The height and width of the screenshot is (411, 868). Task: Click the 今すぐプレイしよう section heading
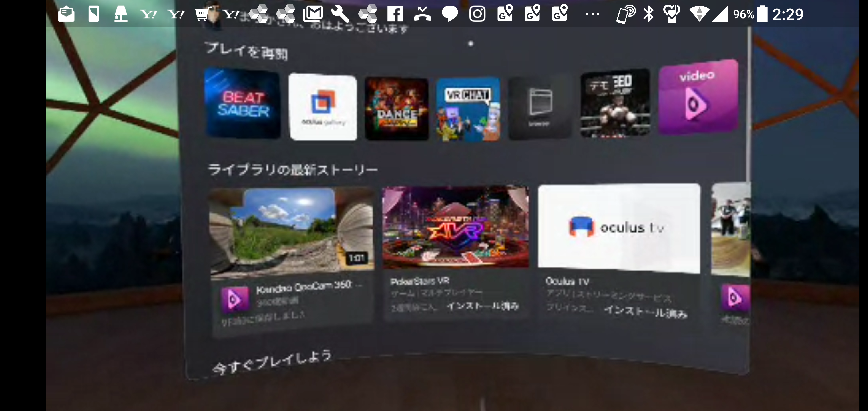tap(272, 363)
